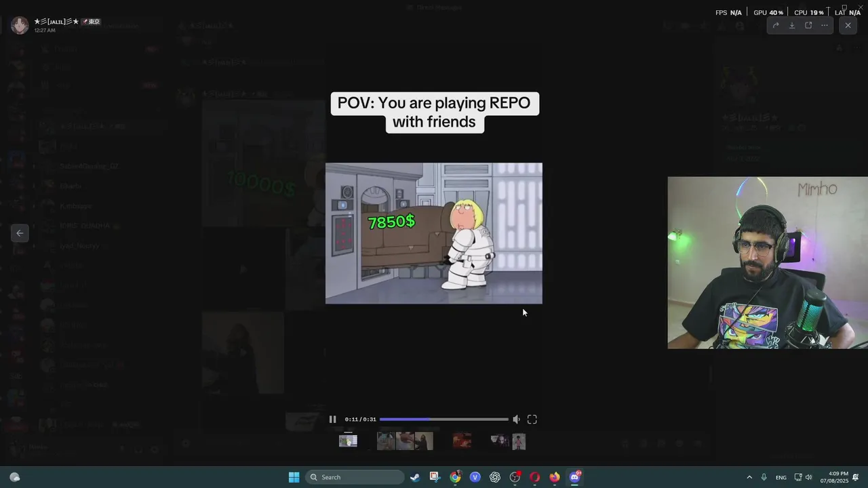Open Discord from the taskbar
This screenshot has width=868, height=488.
click(x=575, y=477)
